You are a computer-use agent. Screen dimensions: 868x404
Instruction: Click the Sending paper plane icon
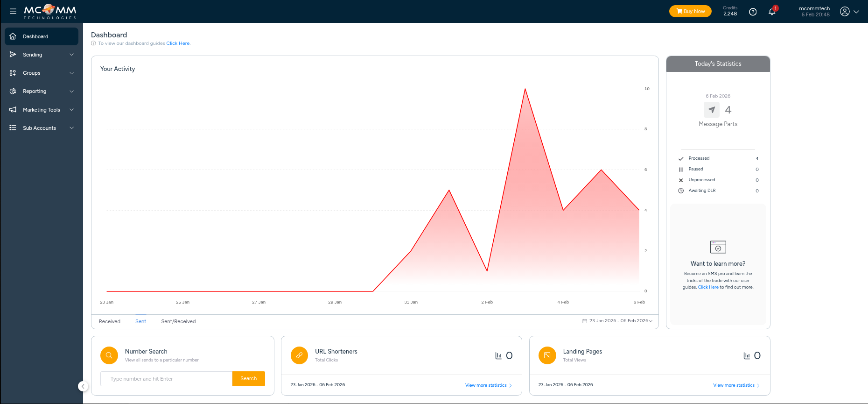coord(13,55)
